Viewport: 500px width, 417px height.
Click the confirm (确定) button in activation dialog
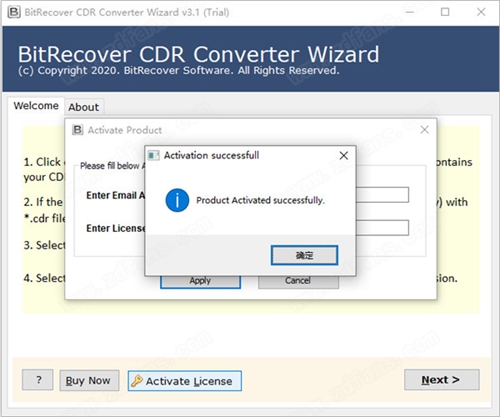pos(304,255)
